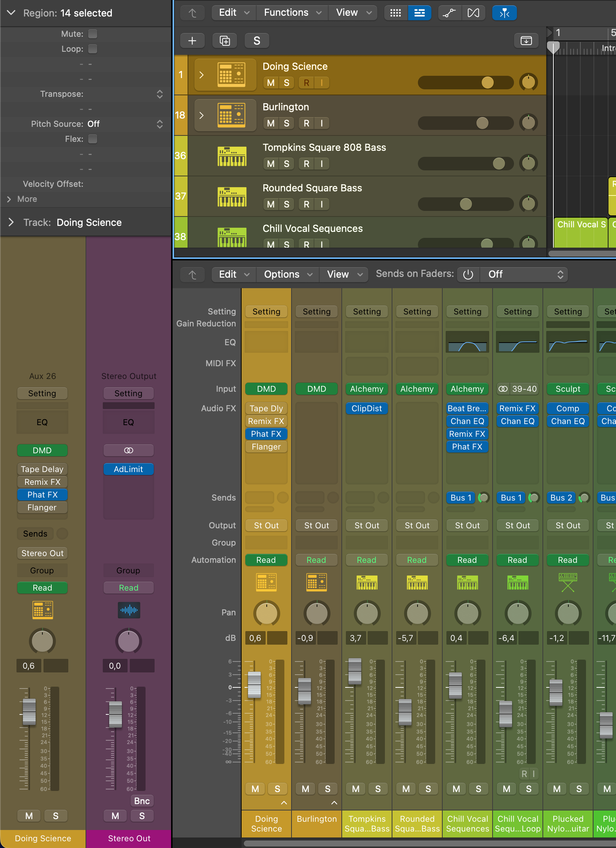Enable the region Mute checkbox
616x848 pixels.
[93, 34]
